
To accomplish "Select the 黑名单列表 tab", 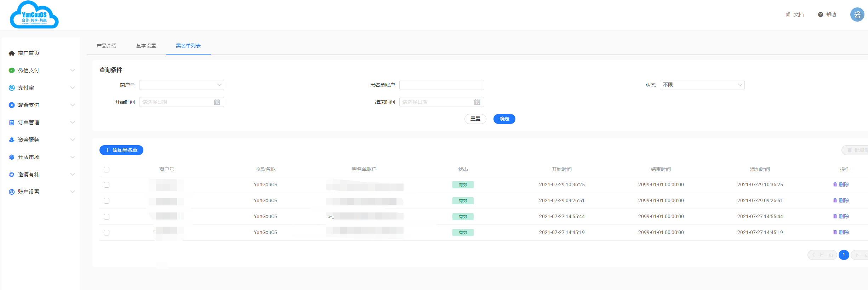I will [188, 46].
